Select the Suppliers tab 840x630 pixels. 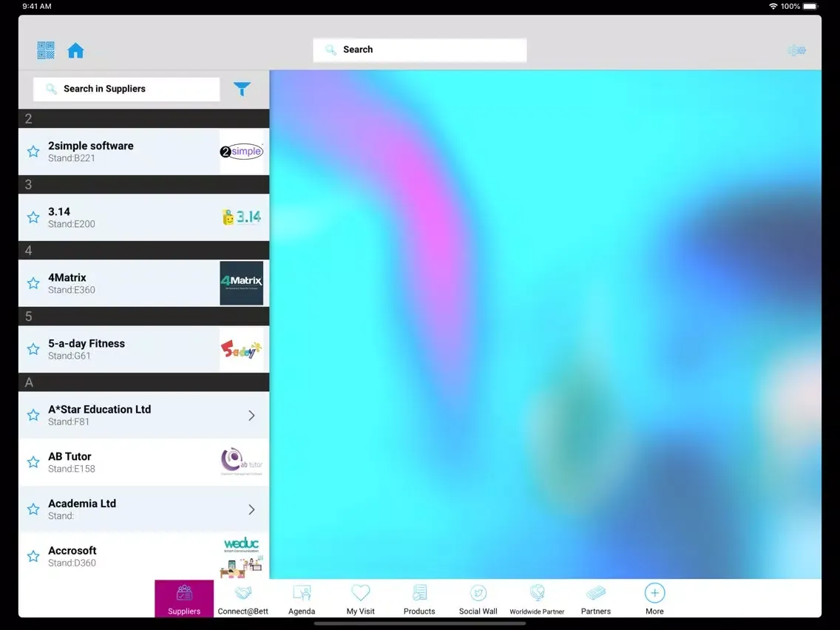coord(184,599)
